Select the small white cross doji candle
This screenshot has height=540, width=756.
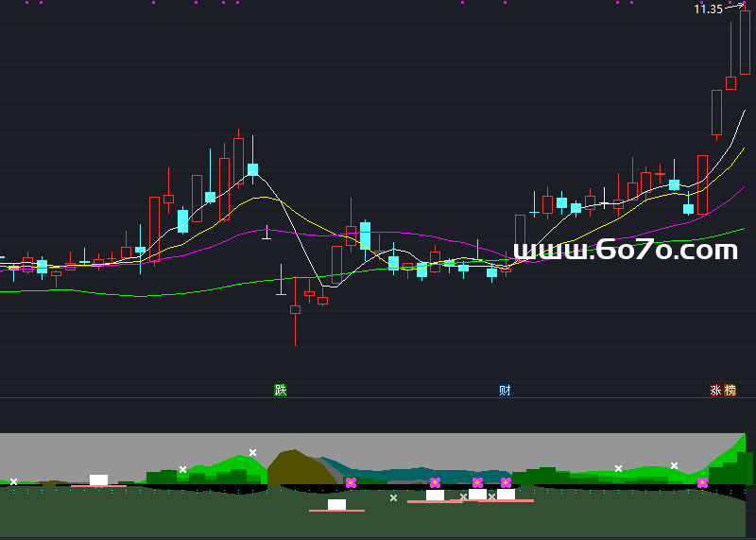(266, 232)
